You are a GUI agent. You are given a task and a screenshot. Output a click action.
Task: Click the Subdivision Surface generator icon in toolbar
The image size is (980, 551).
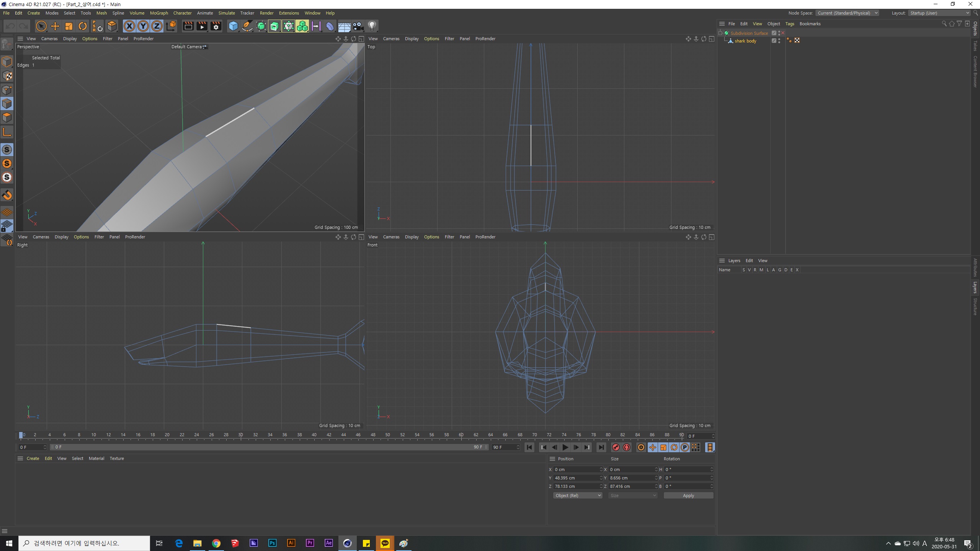(x=261, y=26)
